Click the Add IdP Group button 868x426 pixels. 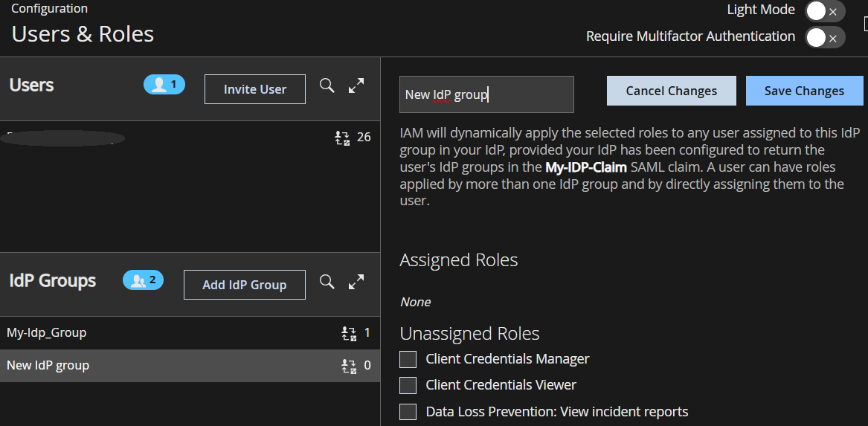[244, 285]
